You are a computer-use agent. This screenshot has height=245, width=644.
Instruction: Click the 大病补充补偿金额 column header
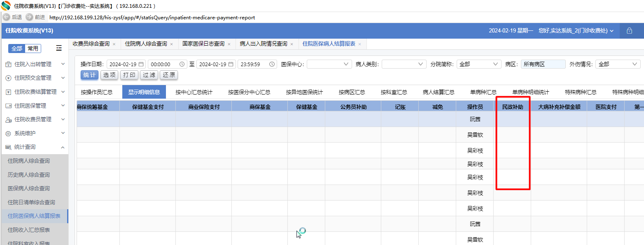(559, 107)
